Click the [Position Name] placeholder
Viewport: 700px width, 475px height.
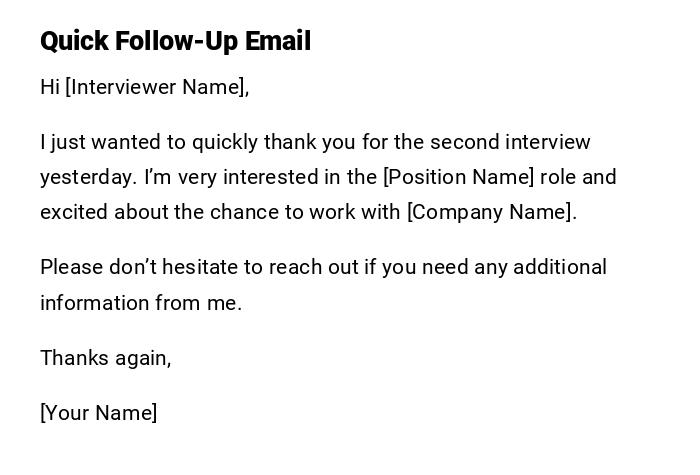459,177
